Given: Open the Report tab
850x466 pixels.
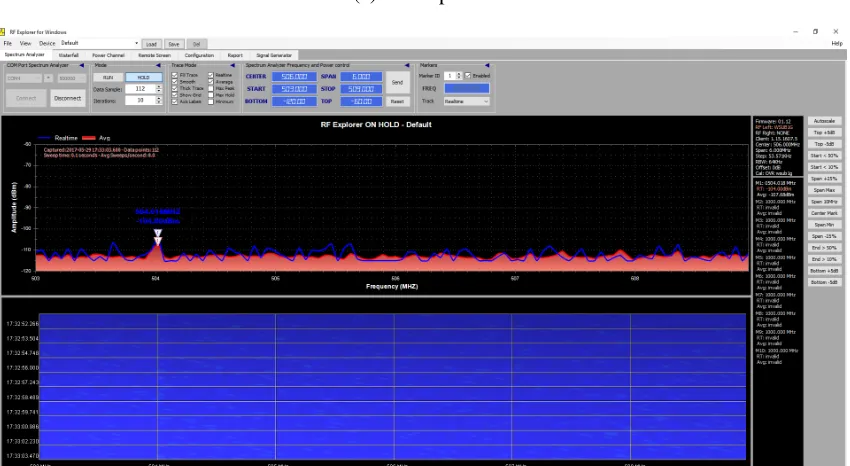Looking at the screenshot, I should [x=235, y=55].
